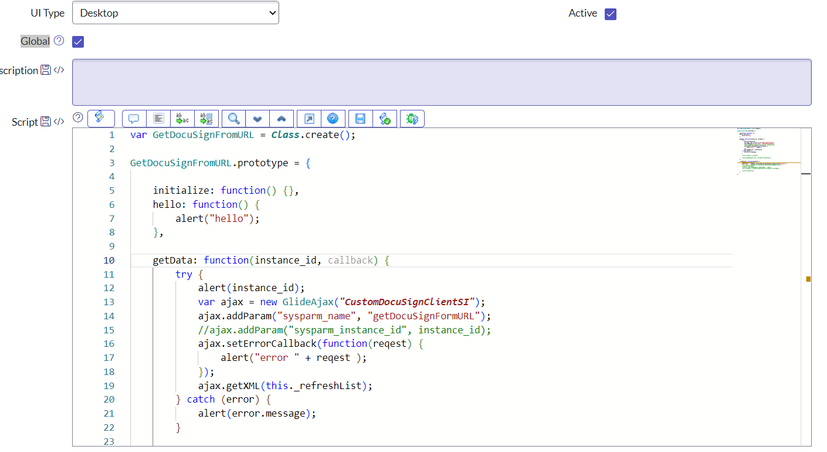Viewport: 827px width, 452px height.
Task: Click the save script toolbar button
Action: point(360,119)
